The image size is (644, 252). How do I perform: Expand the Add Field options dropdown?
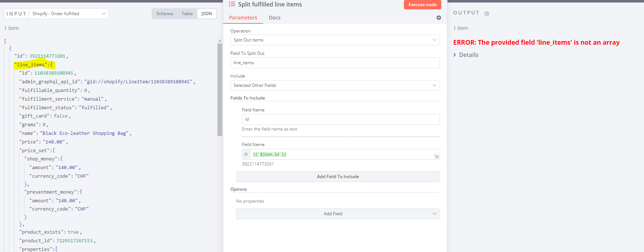click(338, 214)
